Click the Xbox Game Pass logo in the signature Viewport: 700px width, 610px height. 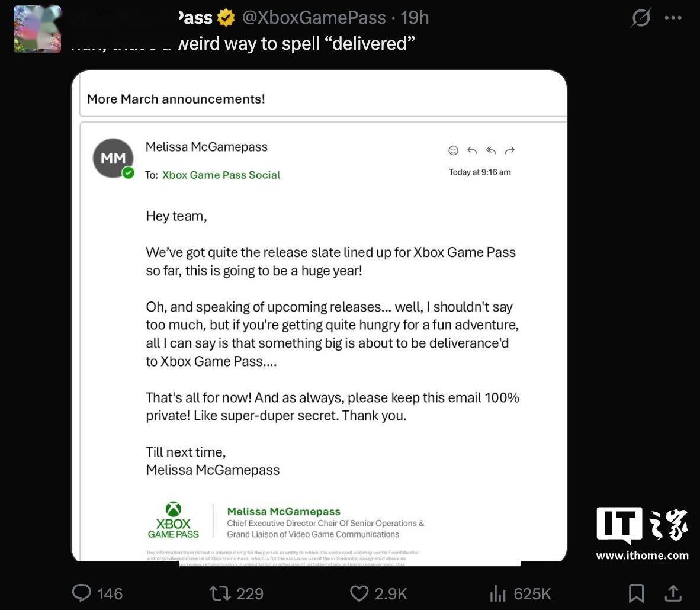(x=174, y=520)
